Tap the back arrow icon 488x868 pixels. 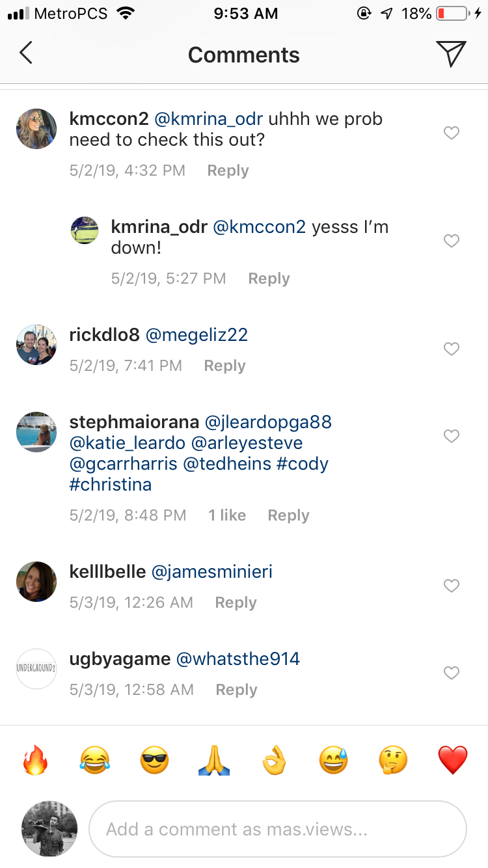point(26,53)
